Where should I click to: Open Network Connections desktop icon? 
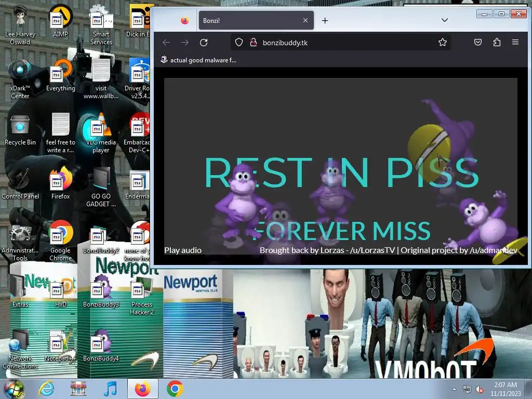coord(20,349)
